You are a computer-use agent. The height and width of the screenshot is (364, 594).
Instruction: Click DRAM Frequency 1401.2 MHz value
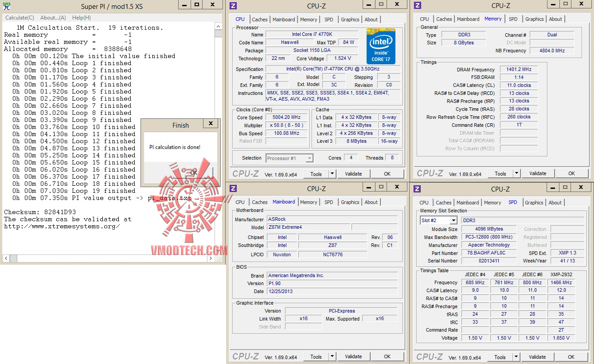[x=519, y=70]
